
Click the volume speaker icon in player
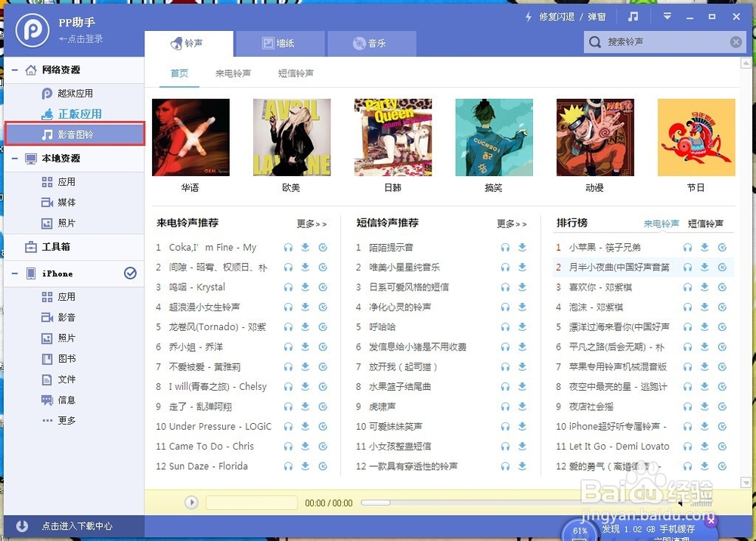680,503
